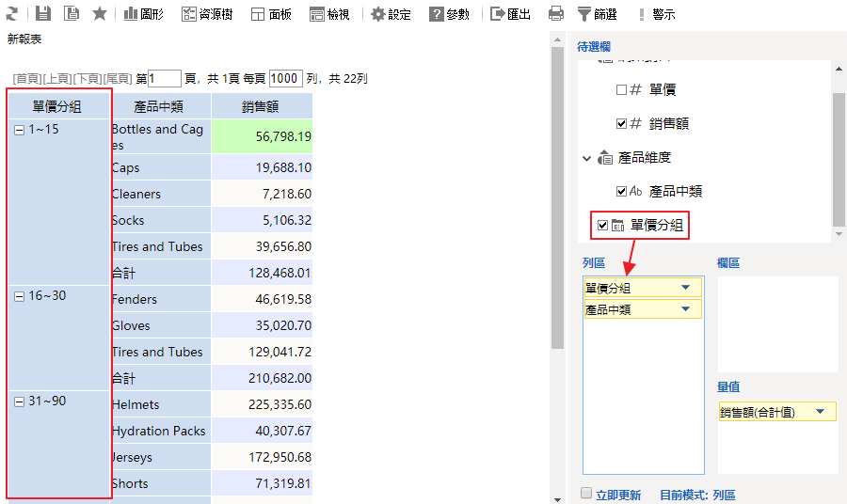
Task: Uncheck the 銷售額 field checkbox
Action: tap(621, 123)
